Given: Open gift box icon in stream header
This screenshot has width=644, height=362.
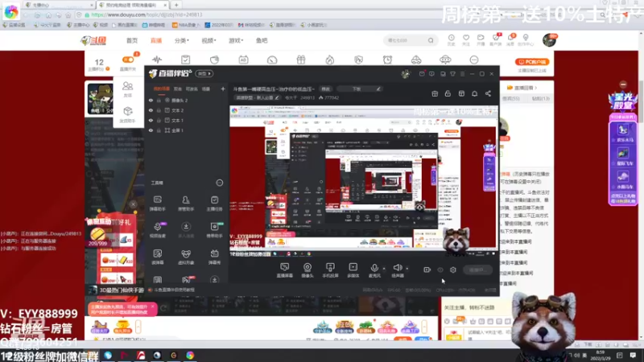Looking at the screenshot, I should pyautogui.click(x=435, y=93).
